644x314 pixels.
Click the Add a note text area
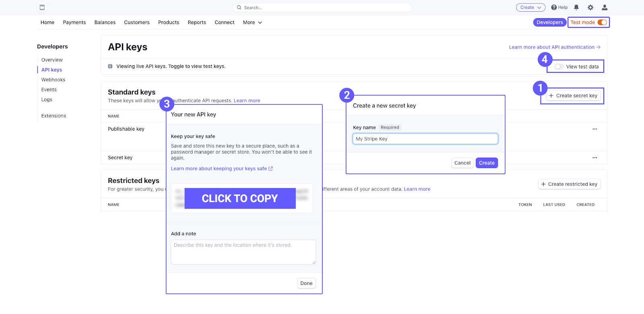[243, 252]
